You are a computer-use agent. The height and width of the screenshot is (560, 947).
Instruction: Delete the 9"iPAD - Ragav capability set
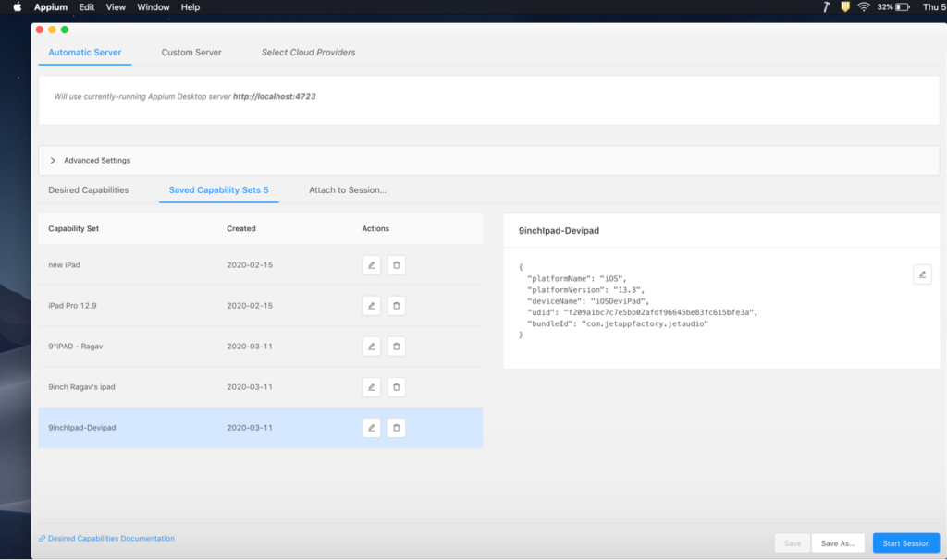[x=396, y=347]
